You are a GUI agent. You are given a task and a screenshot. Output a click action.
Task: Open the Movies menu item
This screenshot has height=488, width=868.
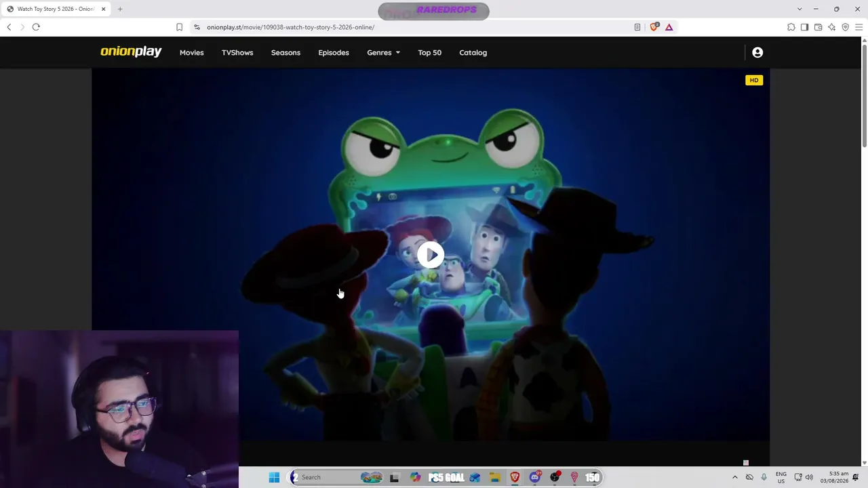(191, 52)
